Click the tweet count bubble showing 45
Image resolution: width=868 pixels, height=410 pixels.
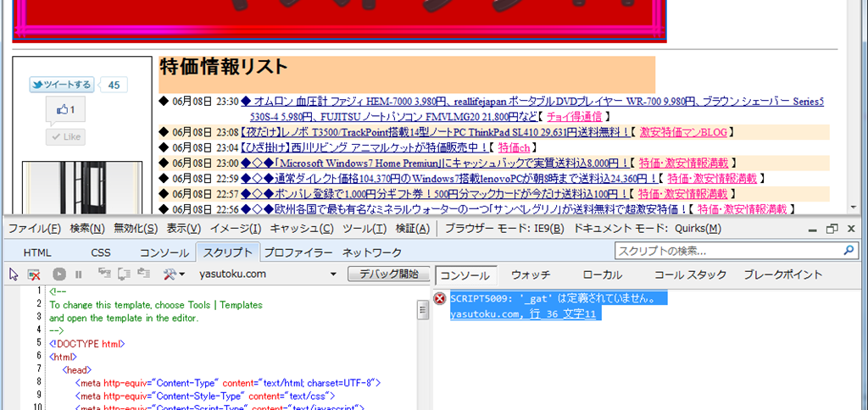pyautogui.click(x=114, y=86)
